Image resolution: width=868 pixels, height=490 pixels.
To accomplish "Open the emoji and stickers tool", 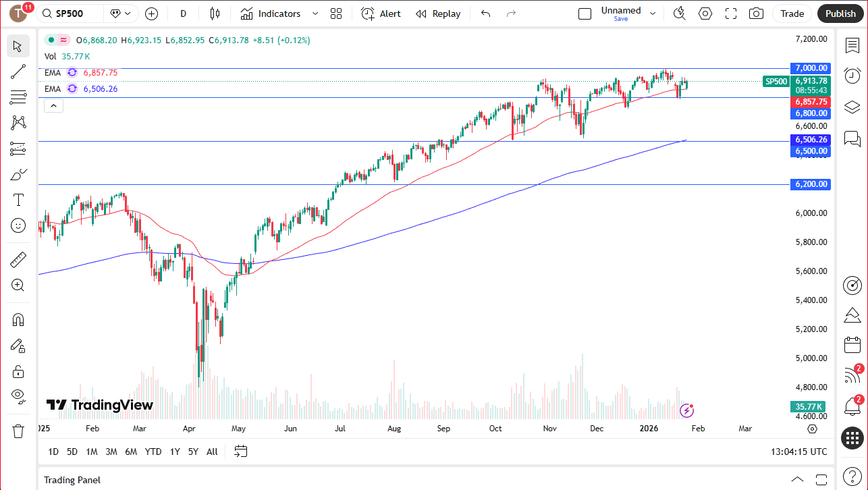I will (18, 225).
